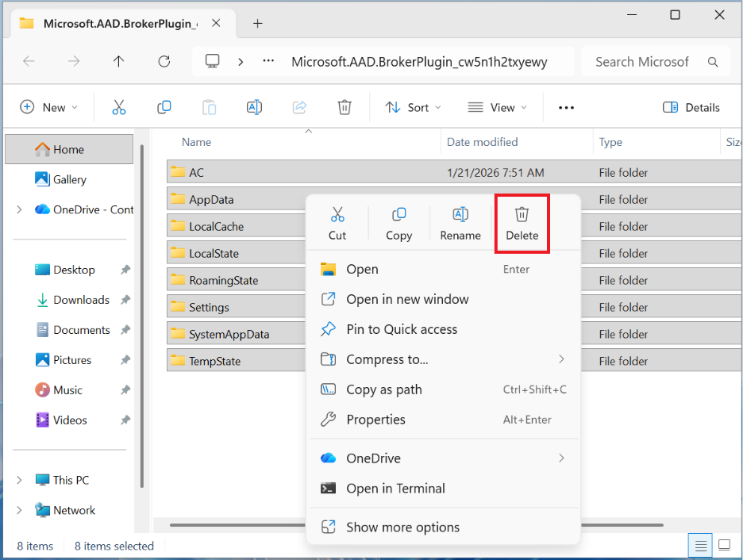Choose Delete in the context menu
The image size is (743, 560).
[x=522, y=223]
